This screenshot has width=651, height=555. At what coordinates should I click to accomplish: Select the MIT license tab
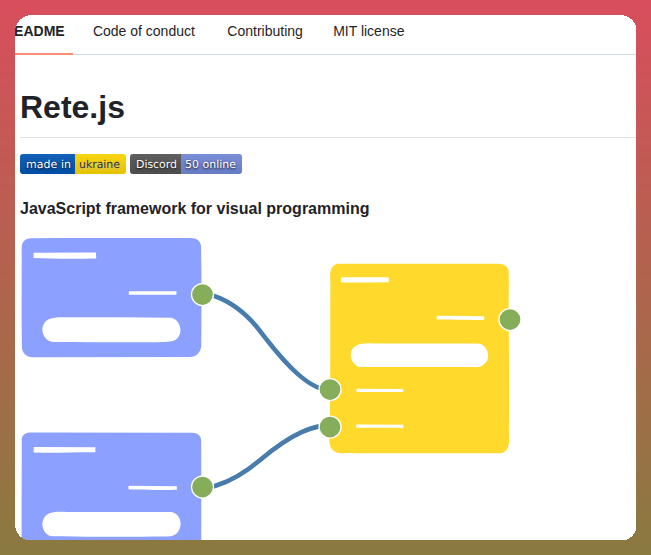(369, 31)
